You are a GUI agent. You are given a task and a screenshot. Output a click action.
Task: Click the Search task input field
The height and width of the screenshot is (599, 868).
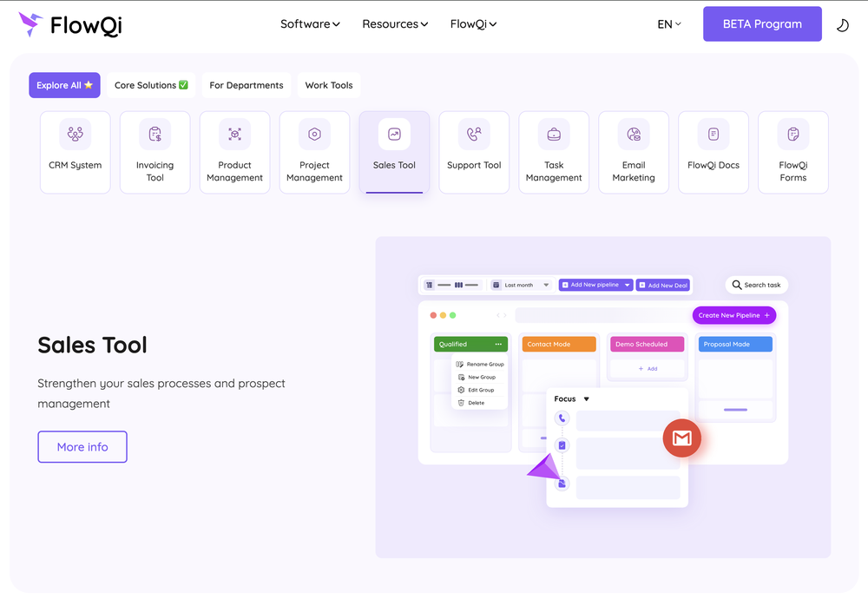(757, 285)
